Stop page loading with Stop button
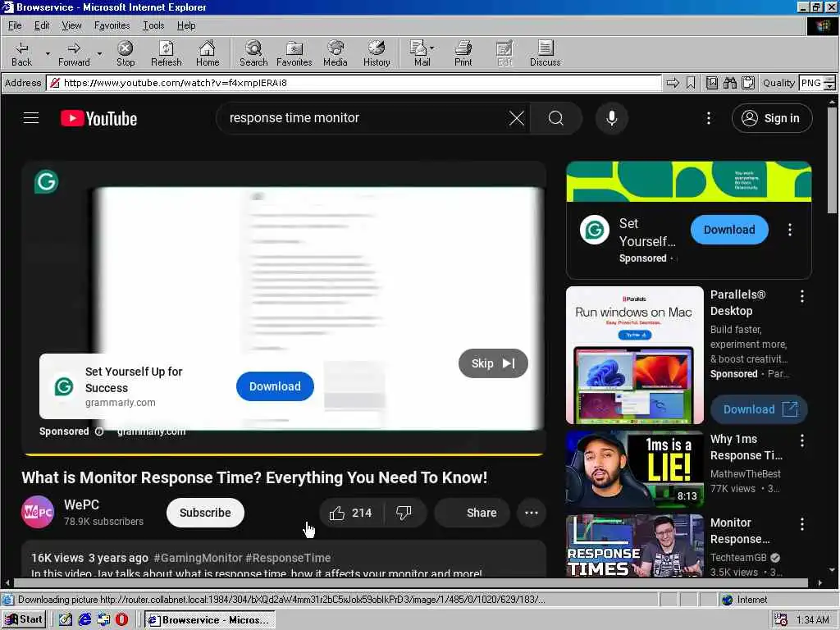 click(x=126, y=53)
